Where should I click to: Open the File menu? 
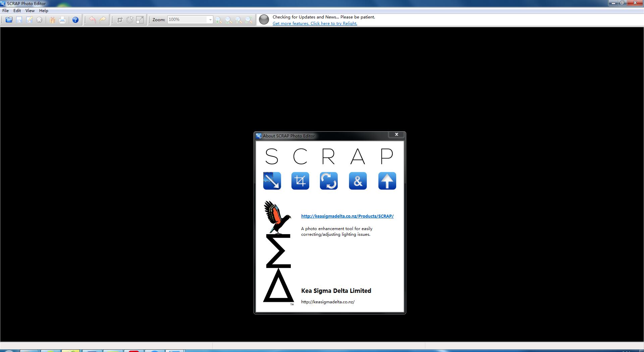point(5,10)
